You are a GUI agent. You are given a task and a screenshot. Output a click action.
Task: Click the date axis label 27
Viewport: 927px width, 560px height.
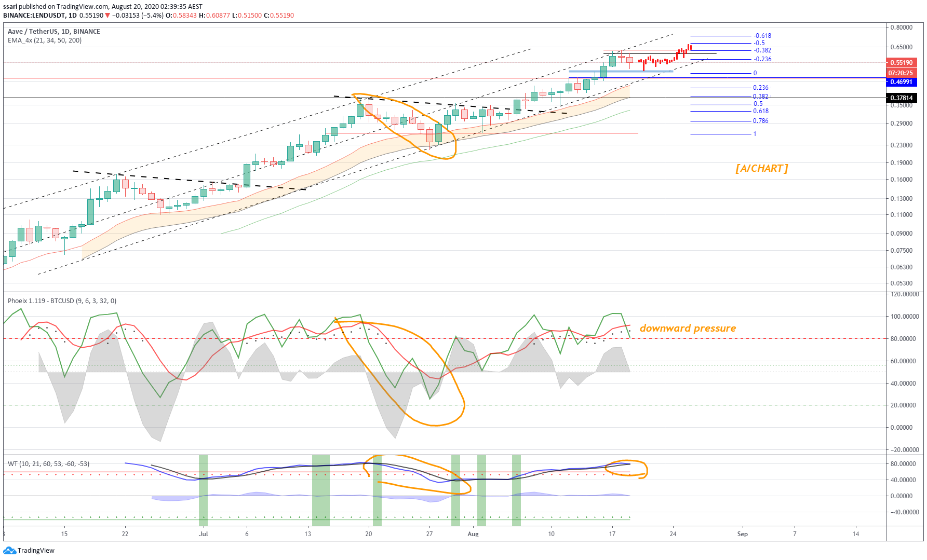pyautogui.click(x=429, y=534)
